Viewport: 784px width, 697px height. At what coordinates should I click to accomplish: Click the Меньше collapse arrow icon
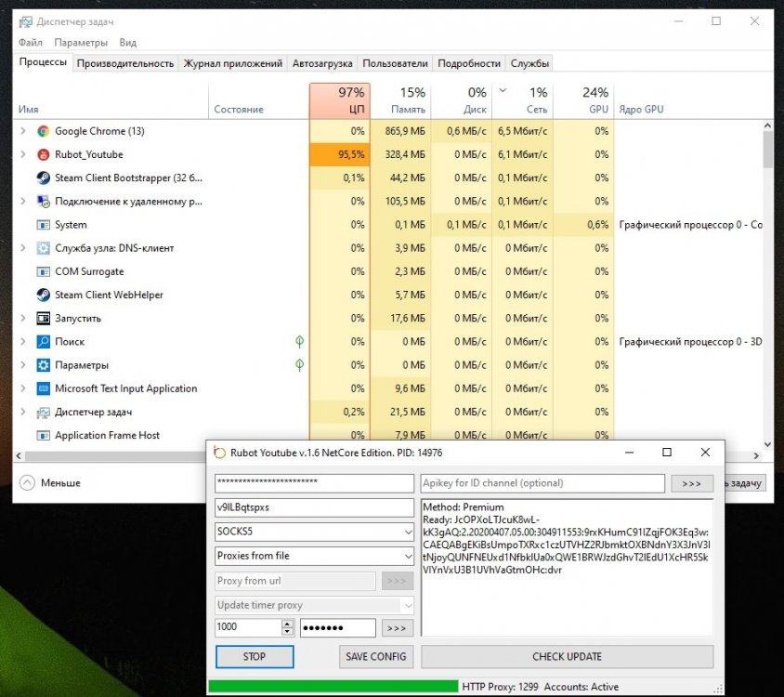point(26,482)
